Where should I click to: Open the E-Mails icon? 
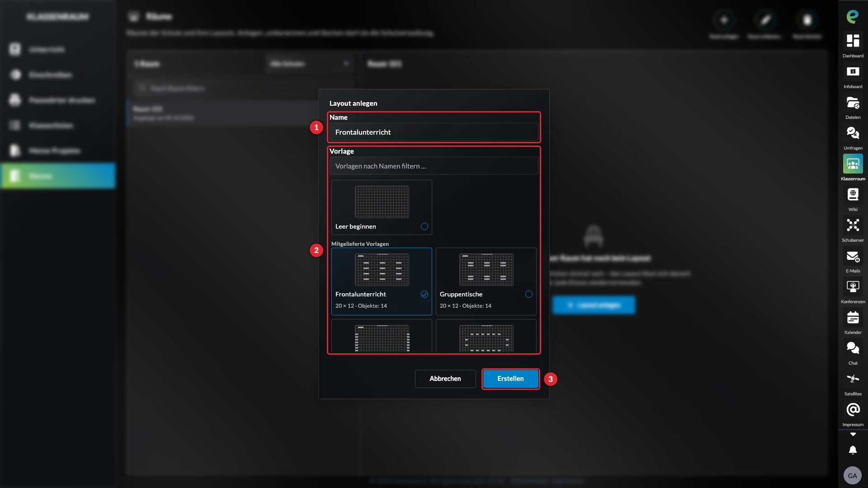click(853, 256)
